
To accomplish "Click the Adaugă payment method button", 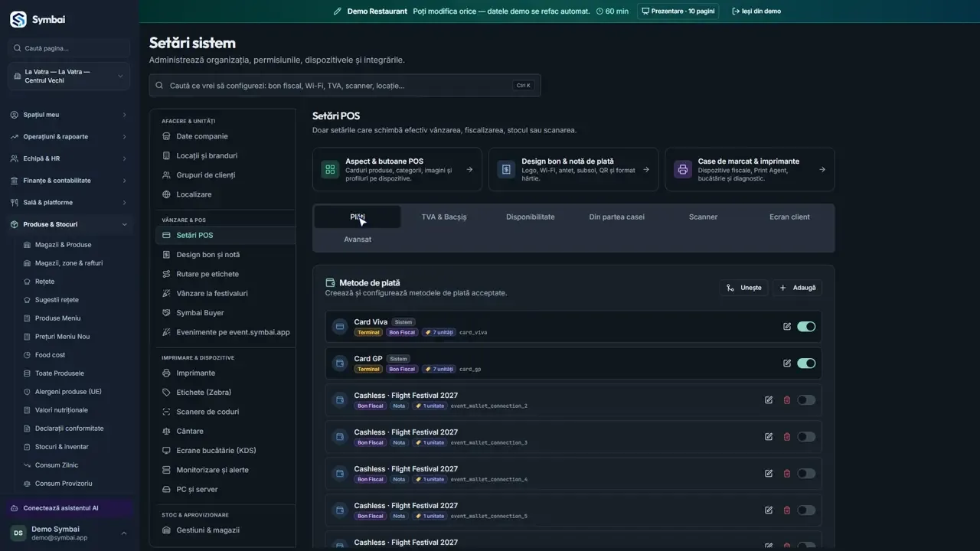I will pos(797,288).
